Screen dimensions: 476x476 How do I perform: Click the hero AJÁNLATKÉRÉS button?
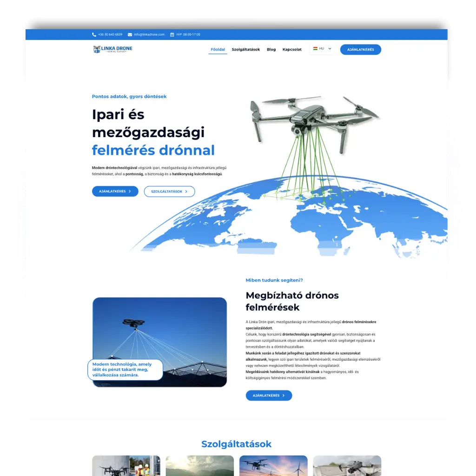click(115, 191)
